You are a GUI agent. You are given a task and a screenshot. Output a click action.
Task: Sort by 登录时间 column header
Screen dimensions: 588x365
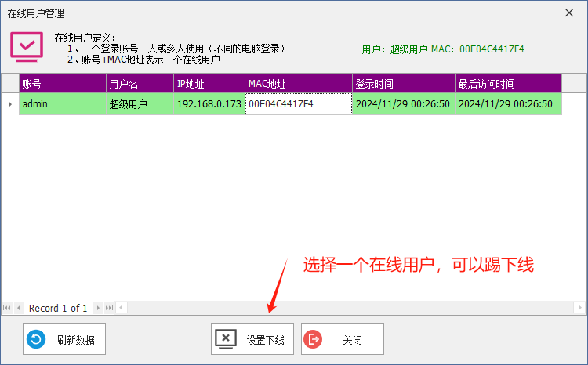tap(404, 83)
